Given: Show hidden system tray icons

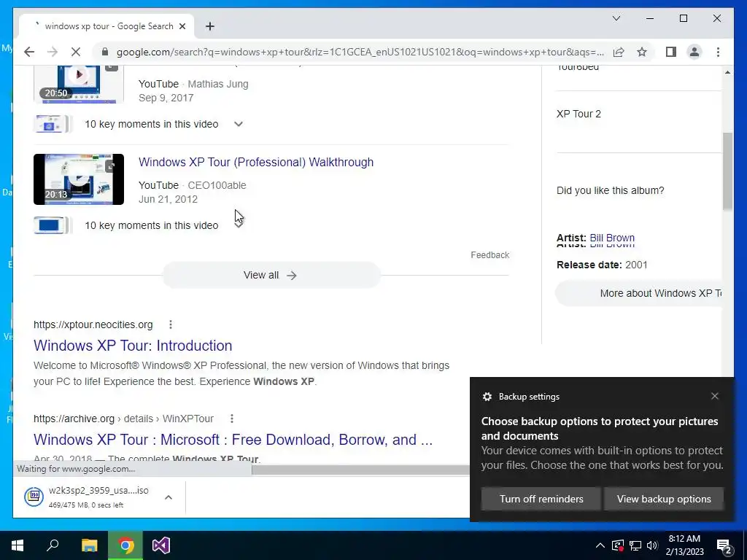Looking at the screenshot, I should [600, 545].
